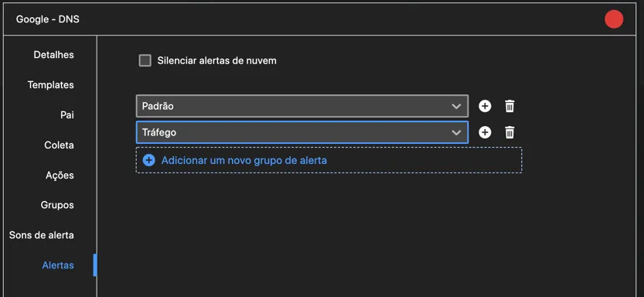This screenshot has width=644, height=297.
Task: Open the Ações tab
Action: (x=60, y=176)
